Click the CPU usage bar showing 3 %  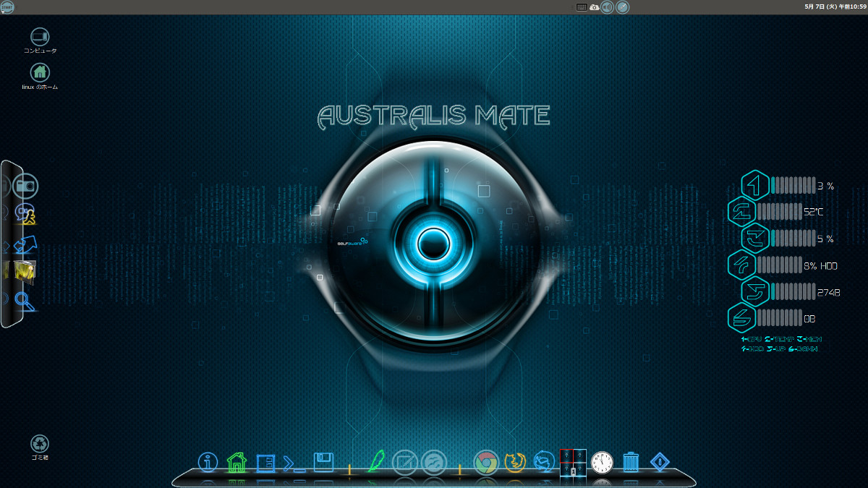click(x=792, y=185)
